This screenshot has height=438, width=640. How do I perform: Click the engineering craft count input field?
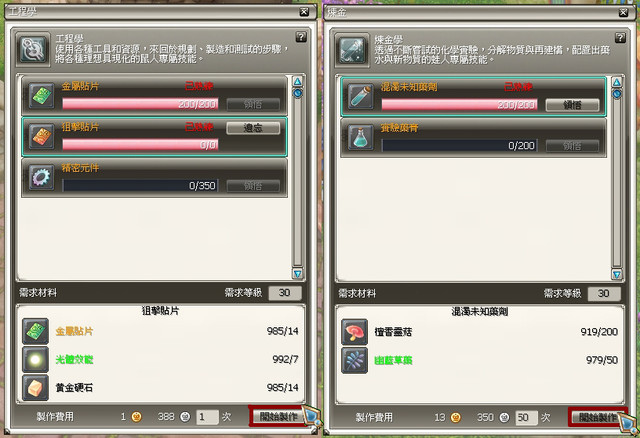[x=207, y=417]
